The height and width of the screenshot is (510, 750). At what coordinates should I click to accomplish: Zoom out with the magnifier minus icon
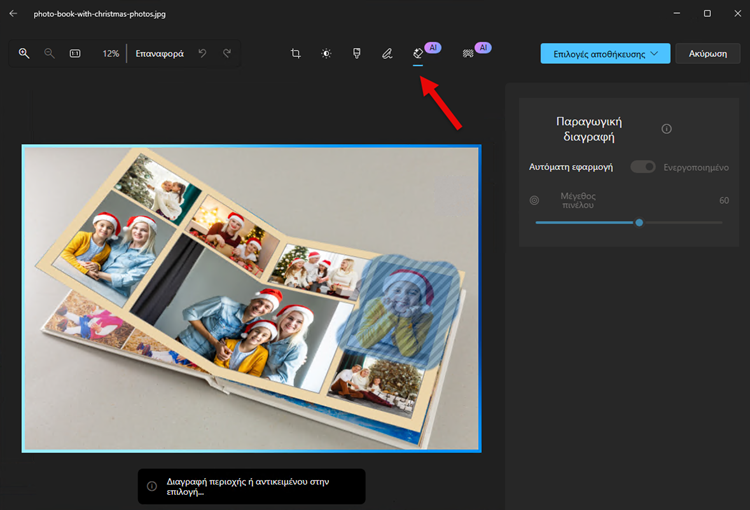[x=49, y=53]
